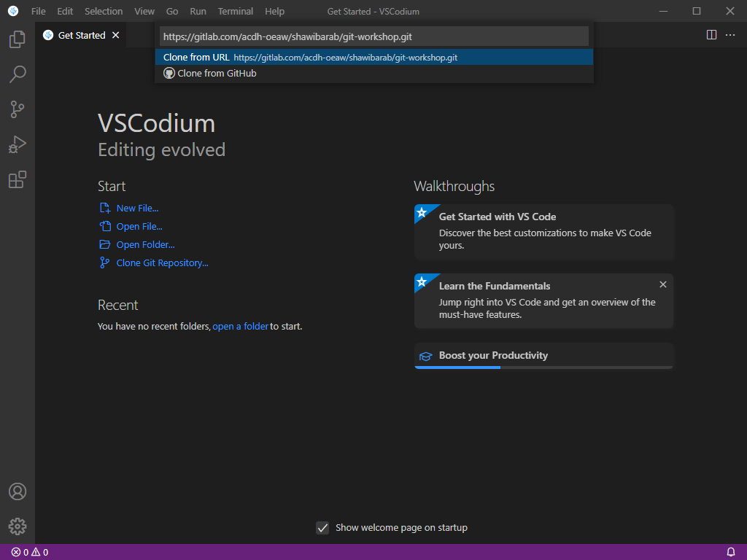
Task: Open the Selection menu
Action: pyautogui.click(x=104, y=11)
